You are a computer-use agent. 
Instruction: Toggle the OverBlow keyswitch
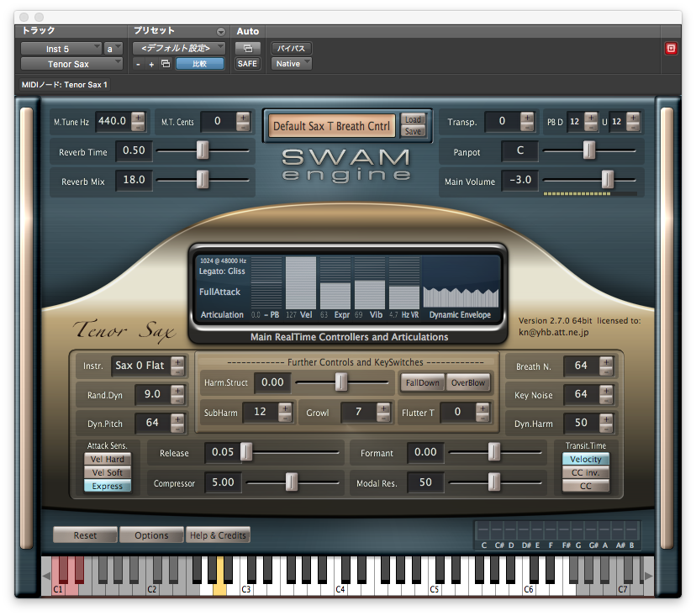click(468, 382)
